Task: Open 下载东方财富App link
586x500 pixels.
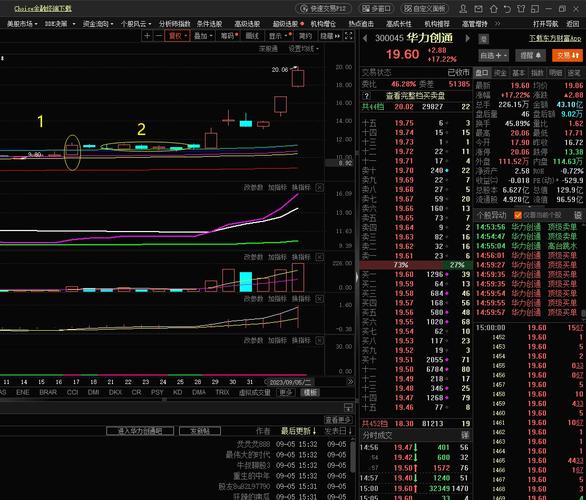Action: pyautogui.click(x=555, y=38)
